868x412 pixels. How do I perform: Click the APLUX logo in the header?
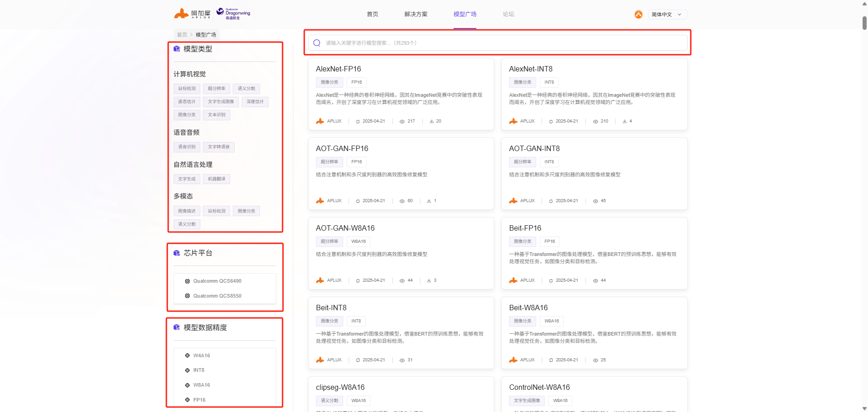(192, 14)
